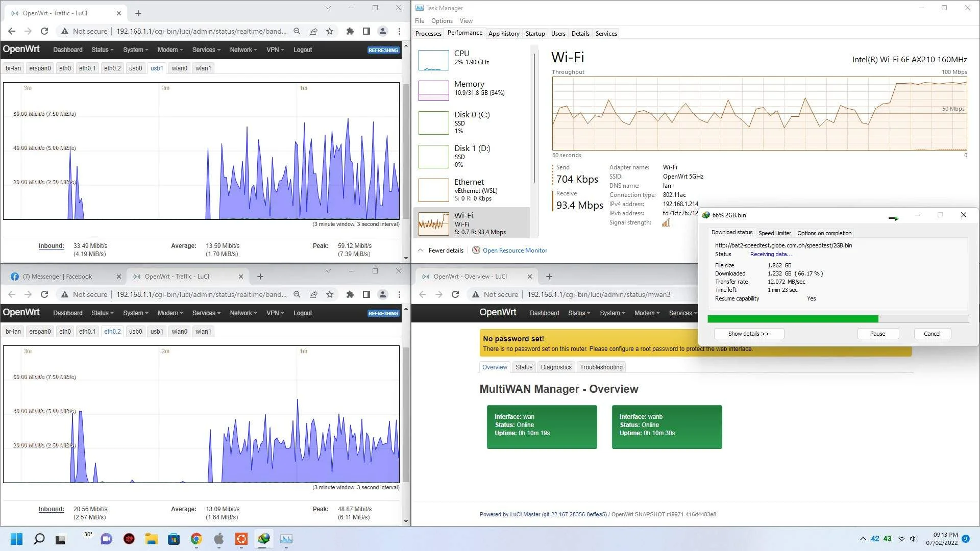Expand Status dropdown in top-left OpenWrt menu

(x=102, y=49)
